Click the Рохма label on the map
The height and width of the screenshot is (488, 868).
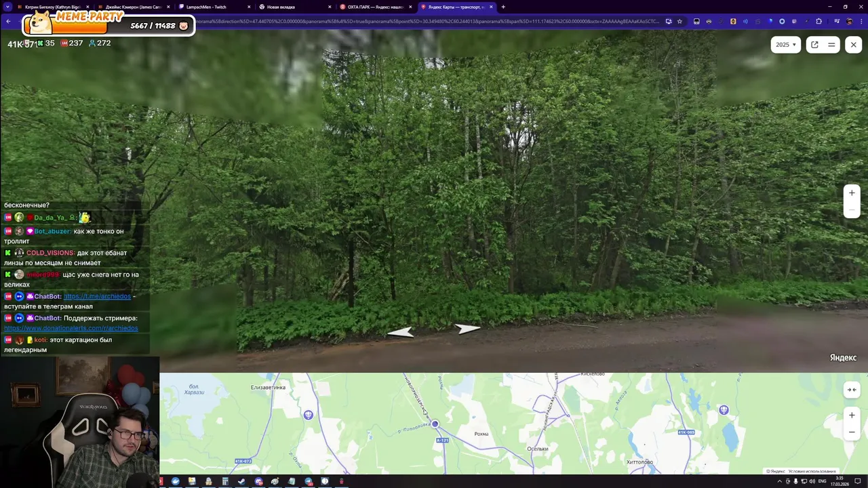pos(481,434)
